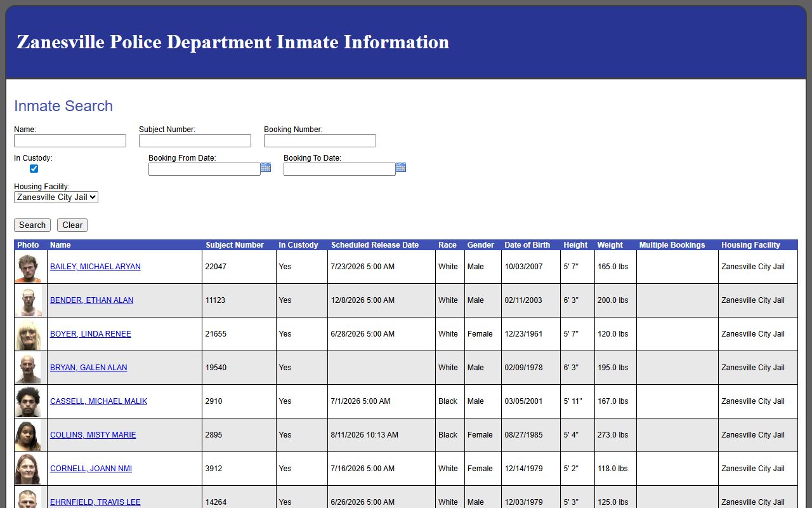Click the Photo column header
The image size is (812, 508).
click(x=28, y=245)
